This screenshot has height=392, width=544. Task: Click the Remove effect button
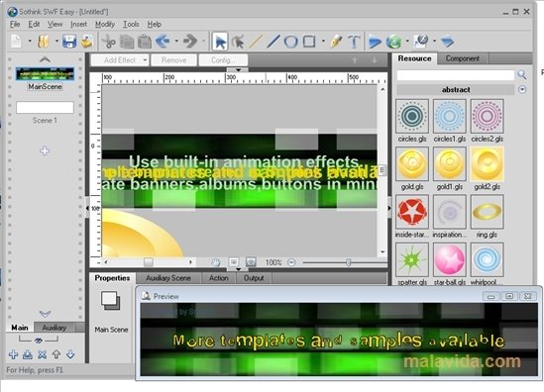[173, 60]
